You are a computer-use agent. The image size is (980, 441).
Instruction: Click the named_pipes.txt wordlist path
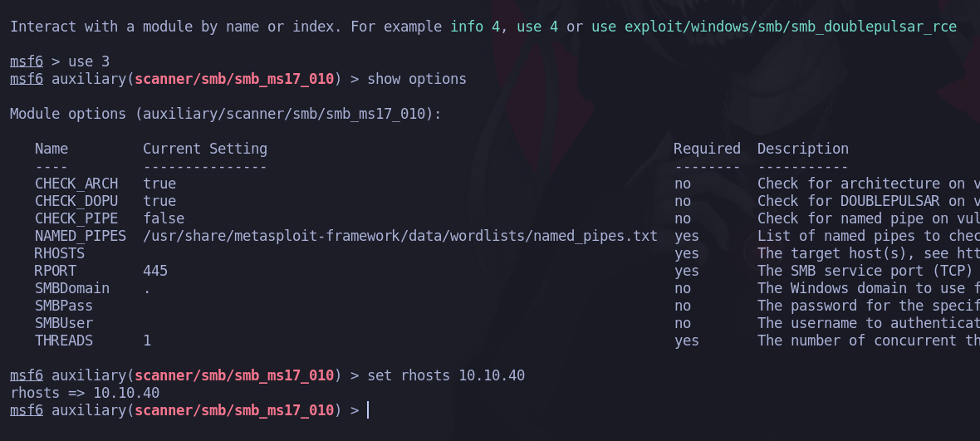click(x=400, y=236)
